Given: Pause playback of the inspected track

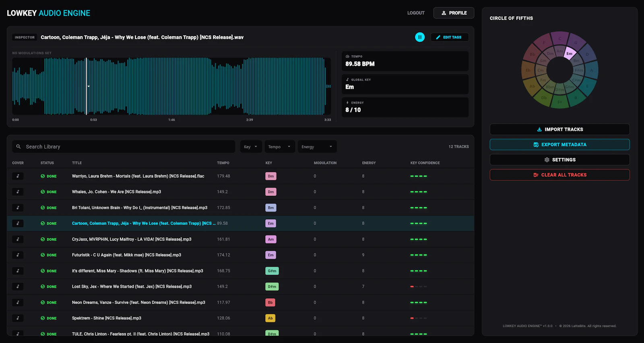Looking at the screenshot, I should (420, 37).
